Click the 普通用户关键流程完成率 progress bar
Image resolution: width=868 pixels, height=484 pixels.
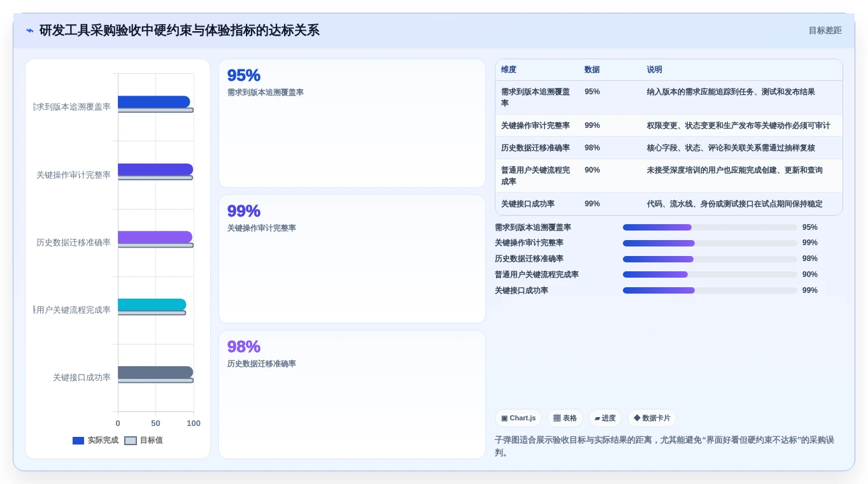710,274
